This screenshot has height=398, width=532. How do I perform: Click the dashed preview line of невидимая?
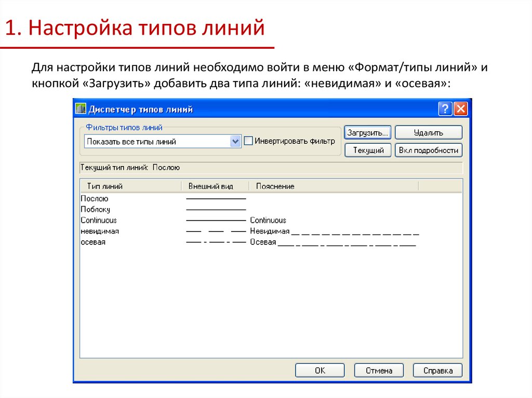click(216, 231)
